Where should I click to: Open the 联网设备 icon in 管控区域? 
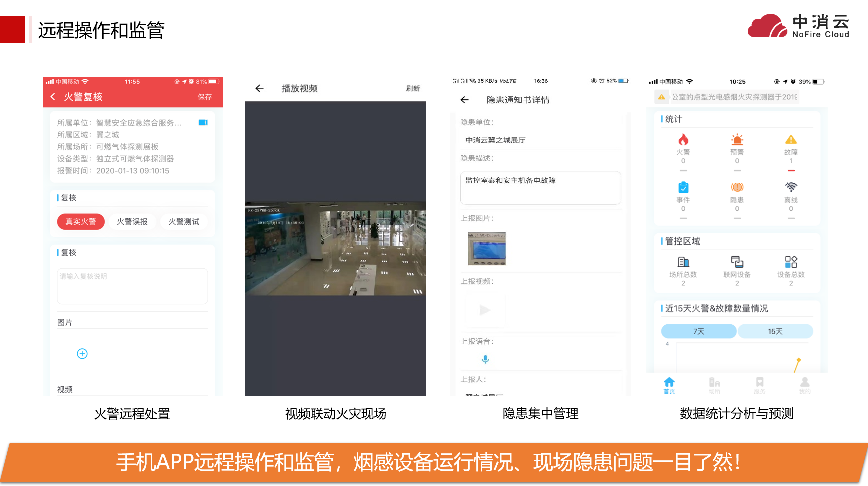737,262
